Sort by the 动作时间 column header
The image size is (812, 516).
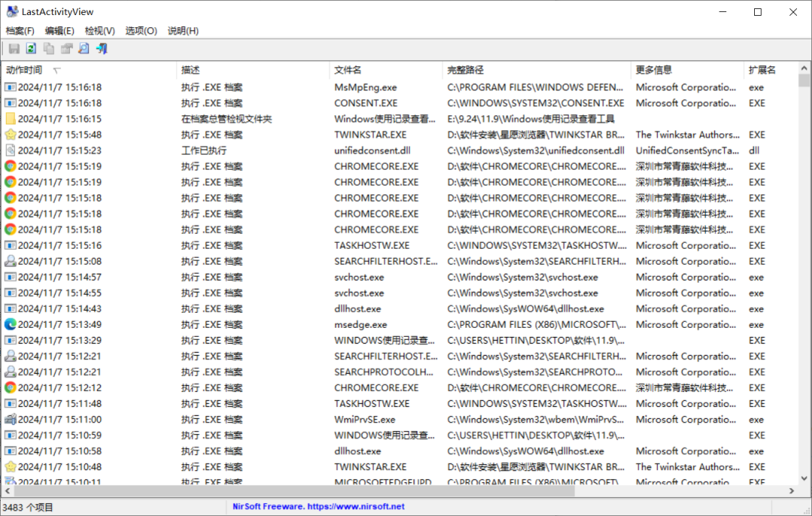coord(89,70)
